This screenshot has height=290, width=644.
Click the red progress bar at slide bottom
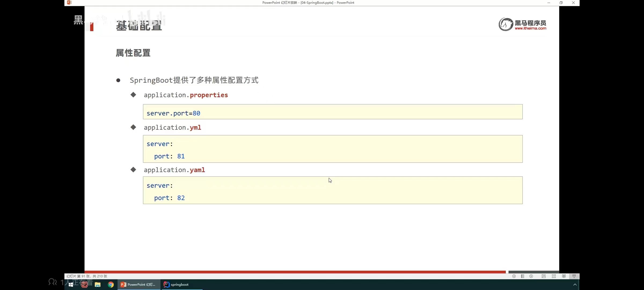click(295, 272)
